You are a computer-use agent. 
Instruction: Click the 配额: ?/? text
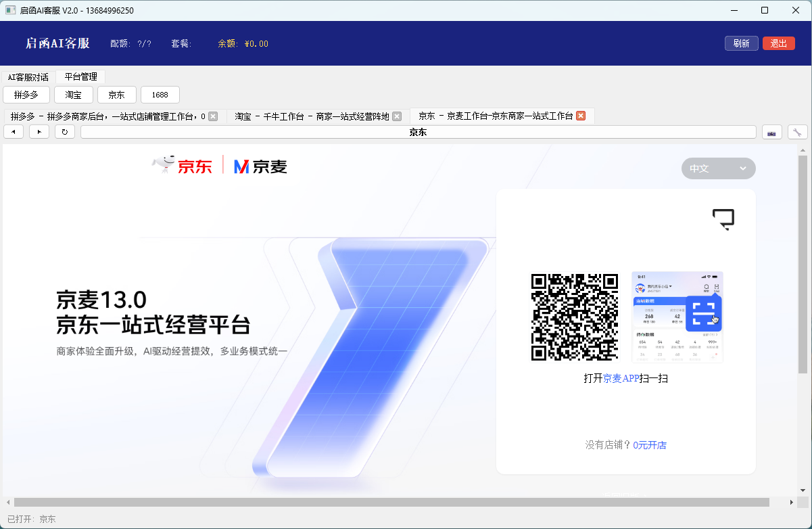(130, 43)
